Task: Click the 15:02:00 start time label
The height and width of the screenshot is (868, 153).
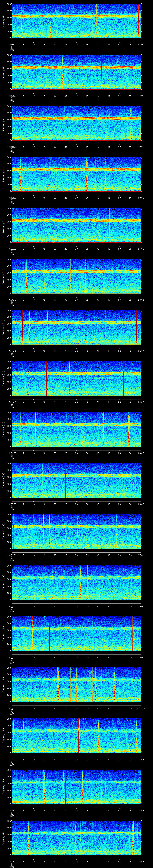Action: tap(12, 861)
